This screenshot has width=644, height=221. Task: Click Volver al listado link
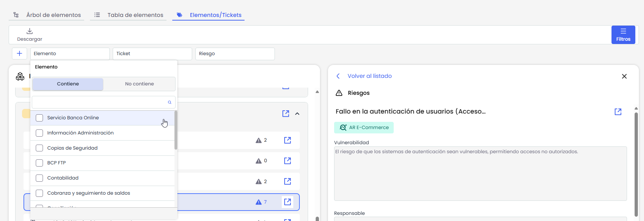(x=369, y=76)
